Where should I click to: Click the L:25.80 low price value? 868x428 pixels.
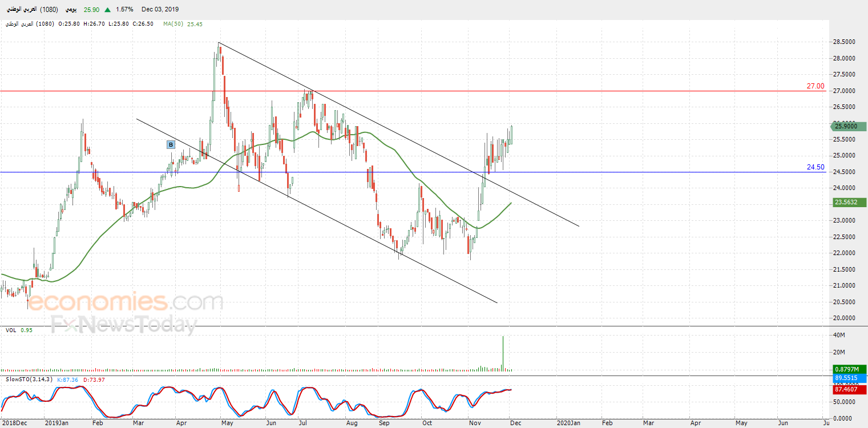tap(120, 24)
